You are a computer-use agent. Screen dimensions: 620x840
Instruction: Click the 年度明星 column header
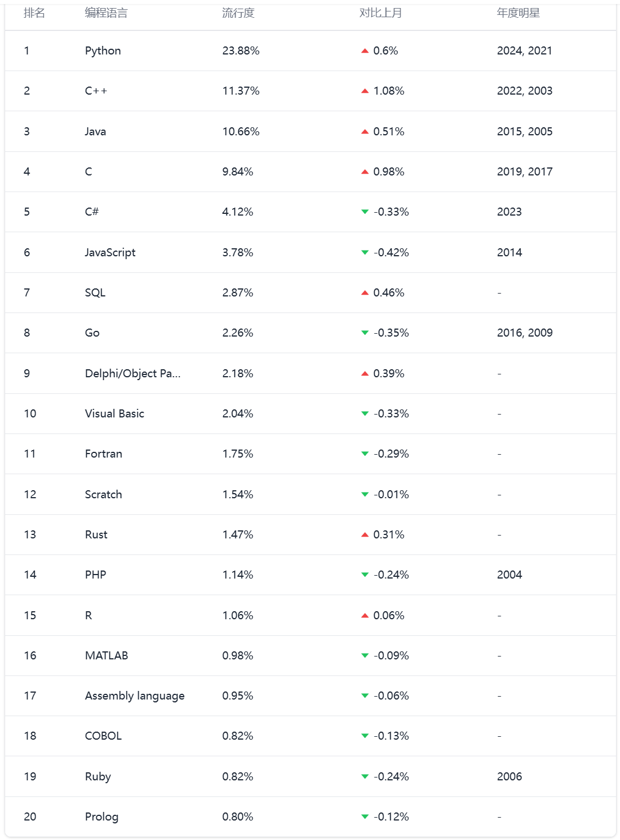click(x=518, y=13)
